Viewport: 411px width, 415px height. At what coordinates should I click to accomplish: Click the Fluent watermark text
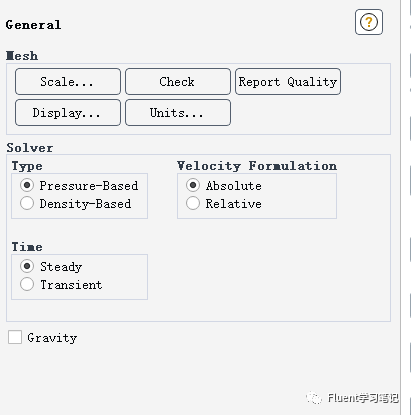(x=363, y=398)
